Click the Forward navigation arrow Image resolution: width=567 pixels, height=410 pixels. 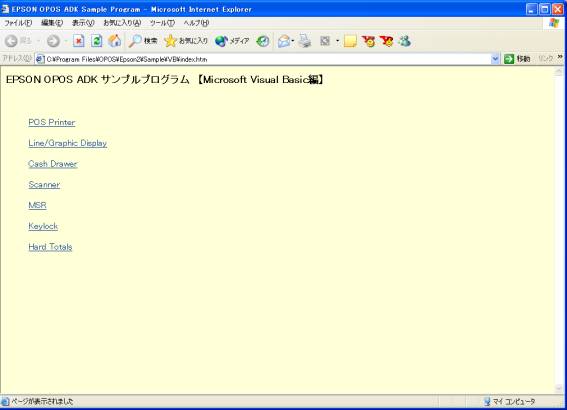53,41
